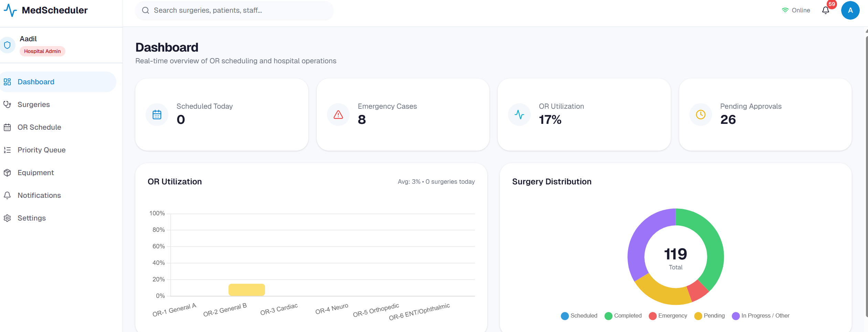Click the bell icon showing 59 notifications
The height and width of the screenshot is (332, 868).
coord(826,10)
